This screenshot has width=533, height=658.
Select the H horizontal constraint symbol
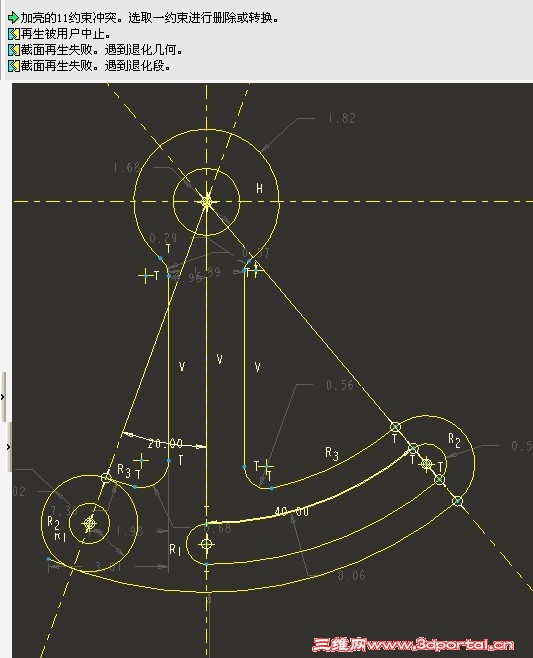click(259, 188)
